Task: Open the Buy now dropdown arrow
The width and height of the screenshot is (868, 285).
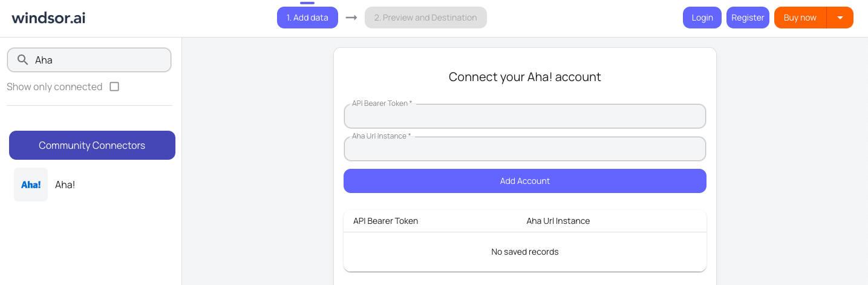Action: (x=840, y=18)
